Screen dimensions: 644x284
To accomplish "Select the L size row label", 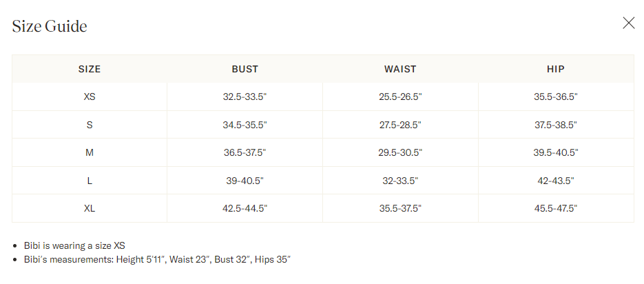I will [x=90, y=181].
